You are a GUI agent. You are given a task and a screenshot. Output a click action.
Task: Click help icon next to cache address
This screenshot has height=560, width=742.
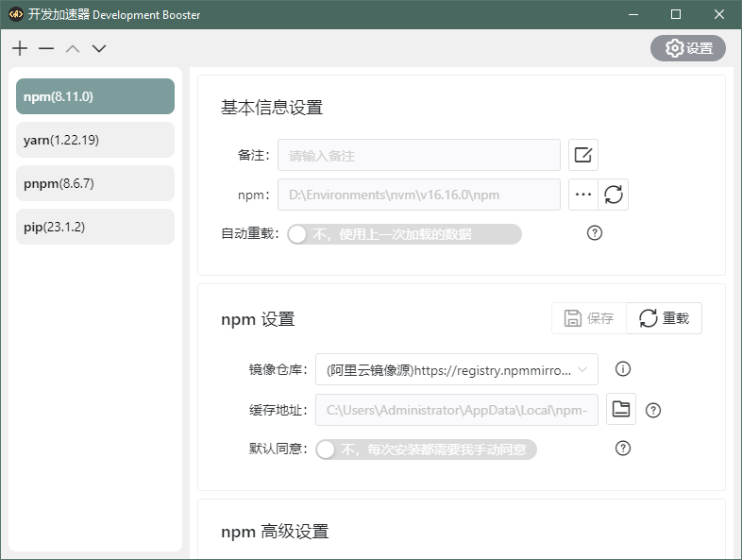[652, 410]
